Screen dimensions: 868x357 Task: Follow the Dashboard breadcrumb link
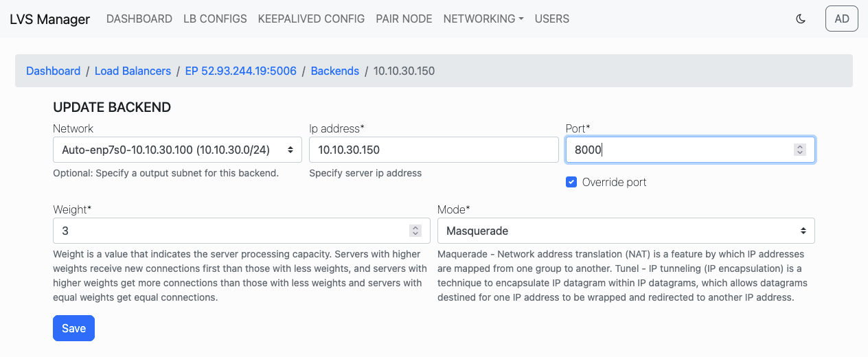click(54, 71)
